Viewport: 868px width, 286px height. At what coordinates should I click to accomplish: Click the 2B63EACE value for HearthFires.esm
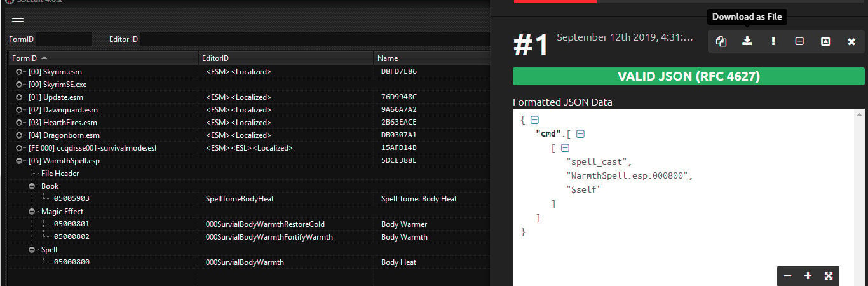tap(399, 123)
